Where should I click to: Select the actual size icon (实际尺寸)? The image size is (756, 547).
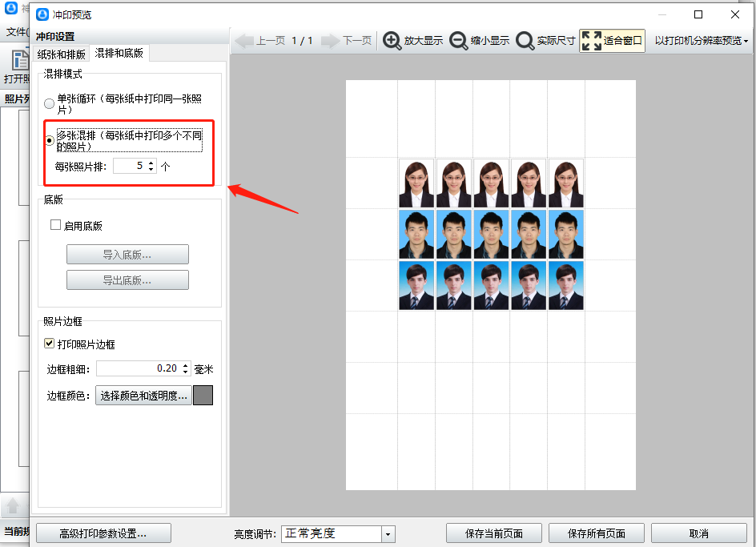click(525, 41)
